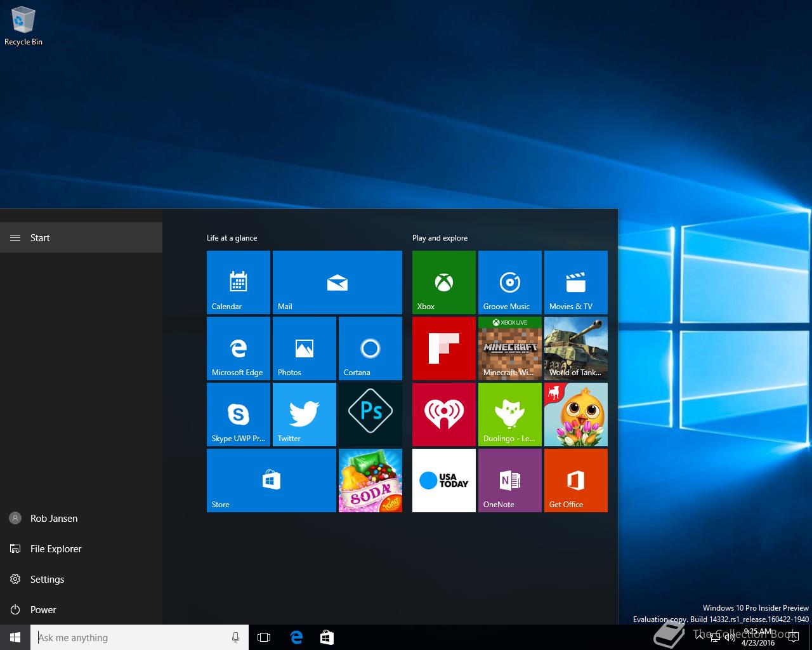Launch Edge from the taskbar

(x=296, y=637)
